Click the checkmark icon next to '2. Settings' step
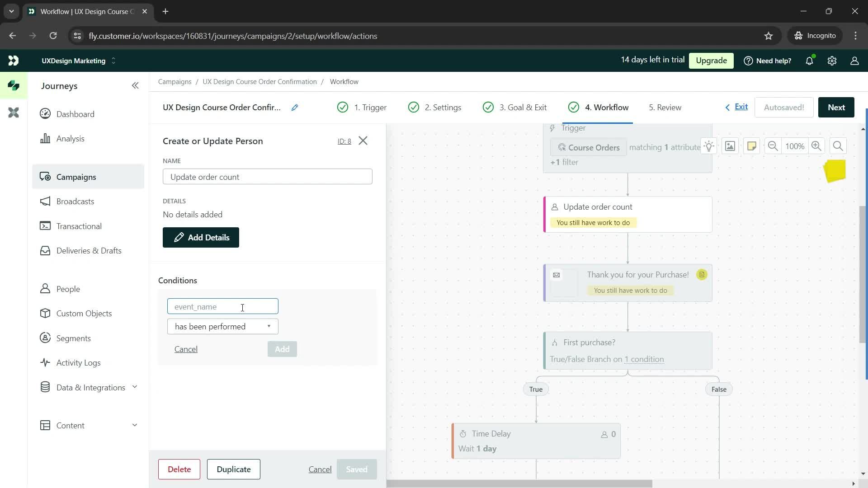 (414, 107)
